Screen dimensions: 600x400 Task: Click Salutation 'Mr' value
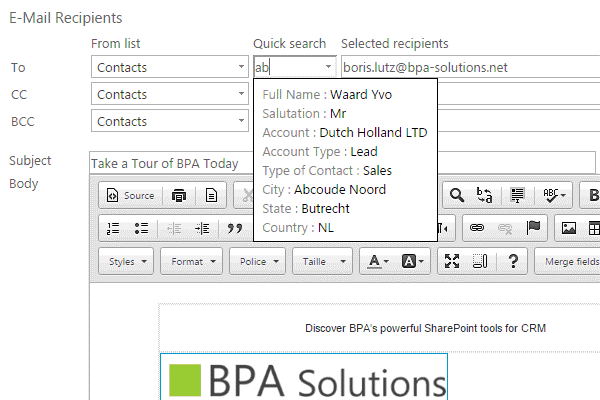tap(338, 114)
